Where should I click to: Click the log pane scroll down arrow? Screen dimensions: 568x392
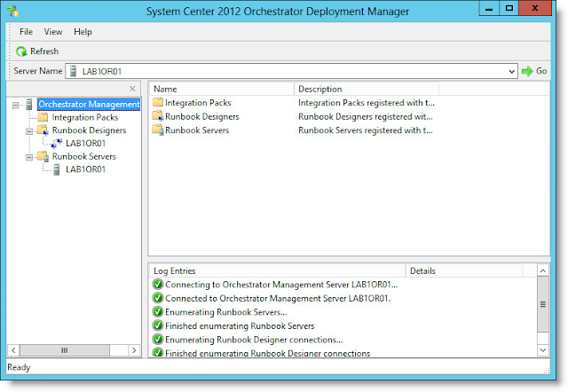click(542, 350)
